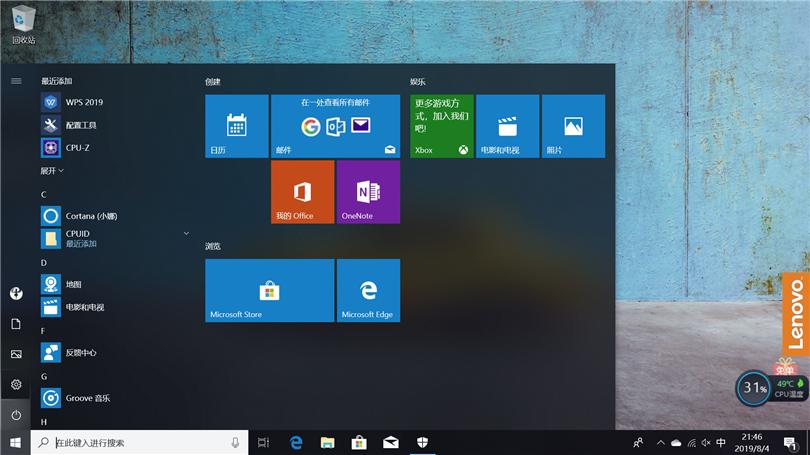The height and width of the screenshot is (455, 810).
Task: Open the OneNote tile
Action: pos(367,192)
